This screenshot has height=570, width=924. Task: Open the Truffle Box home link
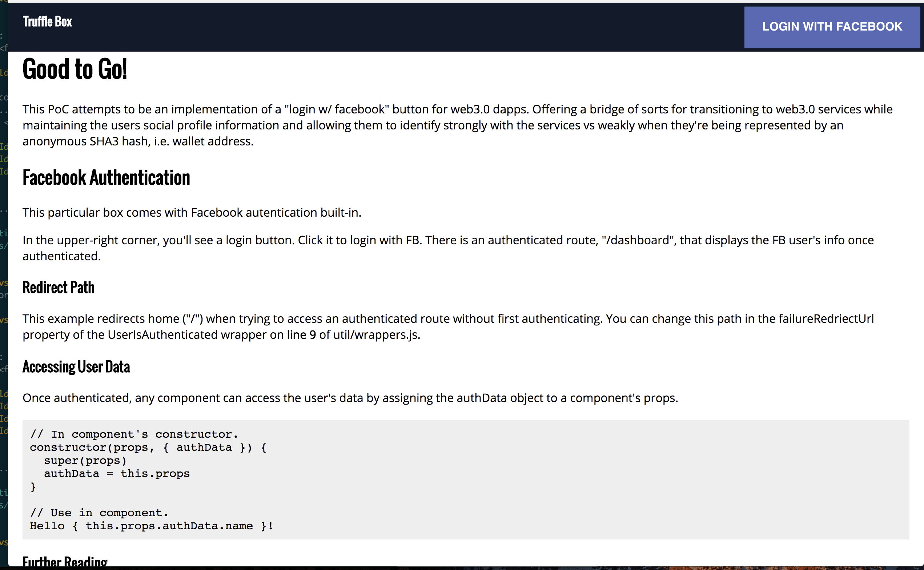[x=47, y=22]
